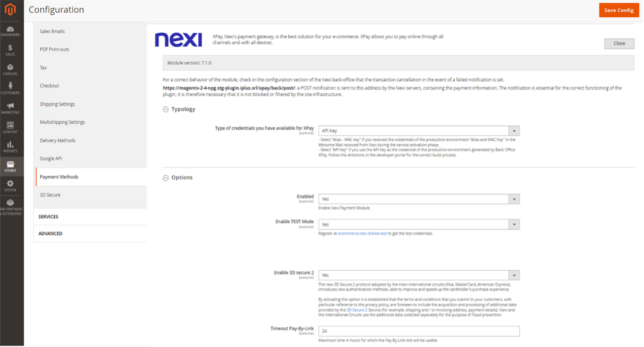This screenshot has height=347, width=644.
Task: Open the Marketing sidebar icon
Action: click(x=10, y=108)
